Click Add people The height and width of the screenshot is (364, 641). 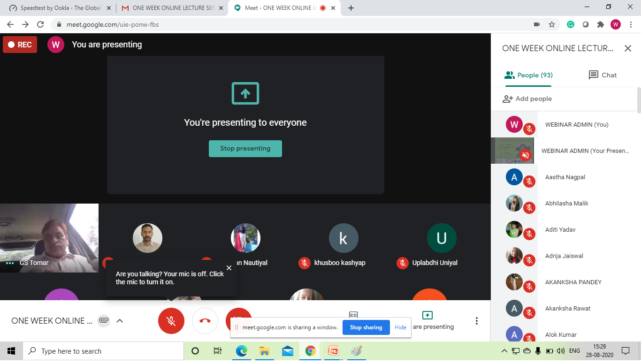[x=527, y=99]
